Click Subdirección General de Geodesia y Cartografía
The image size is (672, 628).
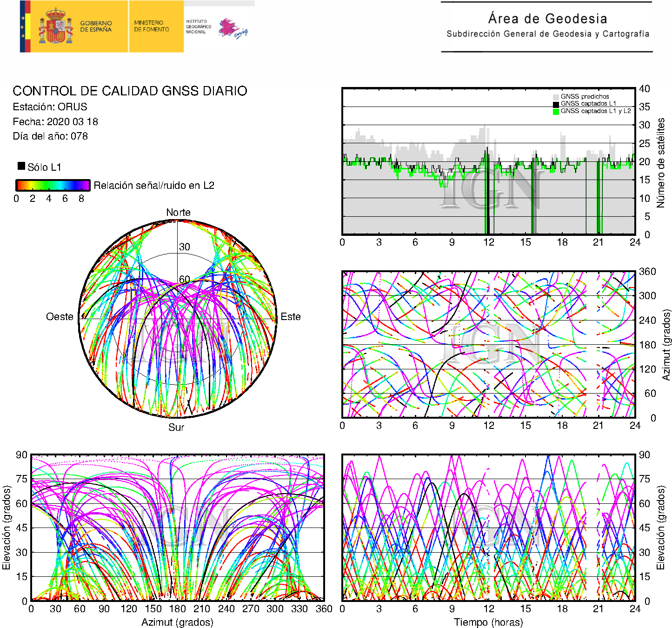(548, 34)
